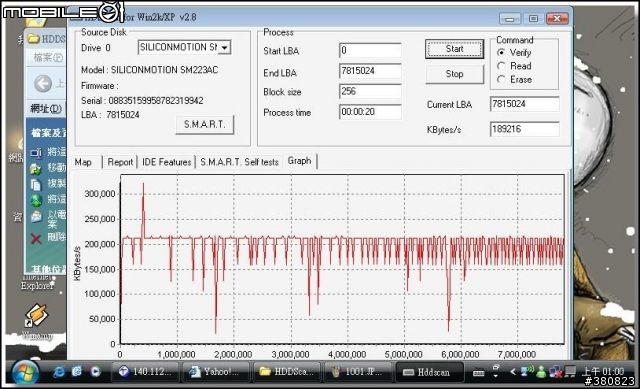Open 140.112 taskbar window button

pyautogui.click(x=146, y=372)
